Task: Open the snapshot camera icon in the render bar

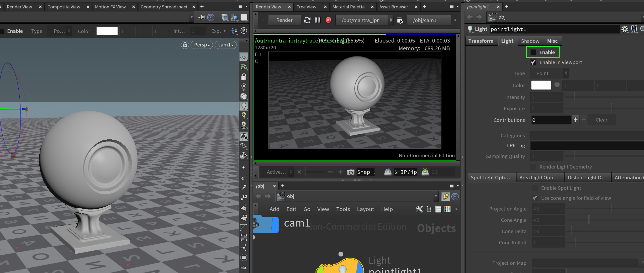Action: coord(350,172)
